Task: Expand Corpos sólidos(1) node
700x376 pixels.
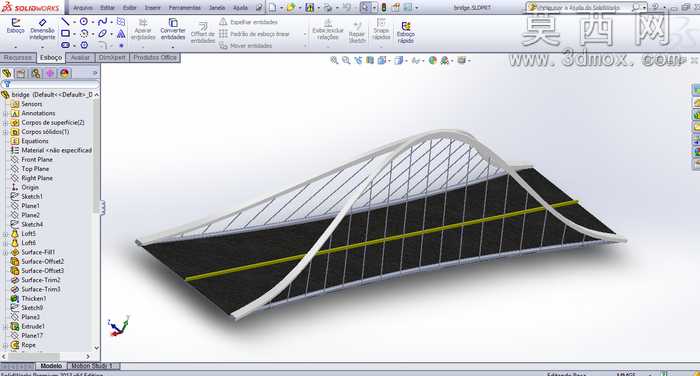Action: (x=5, y=132)
